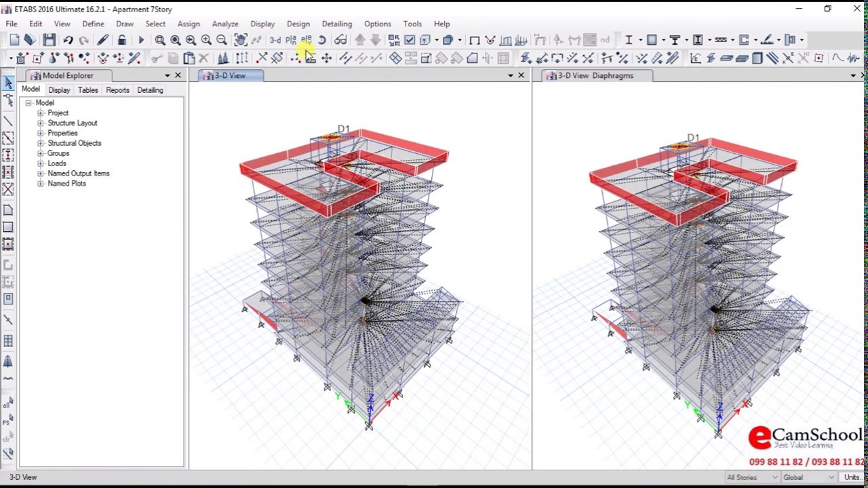Viewport: 868px width, 488px height.
Task: Click the New Model icon
Action: 14,40
